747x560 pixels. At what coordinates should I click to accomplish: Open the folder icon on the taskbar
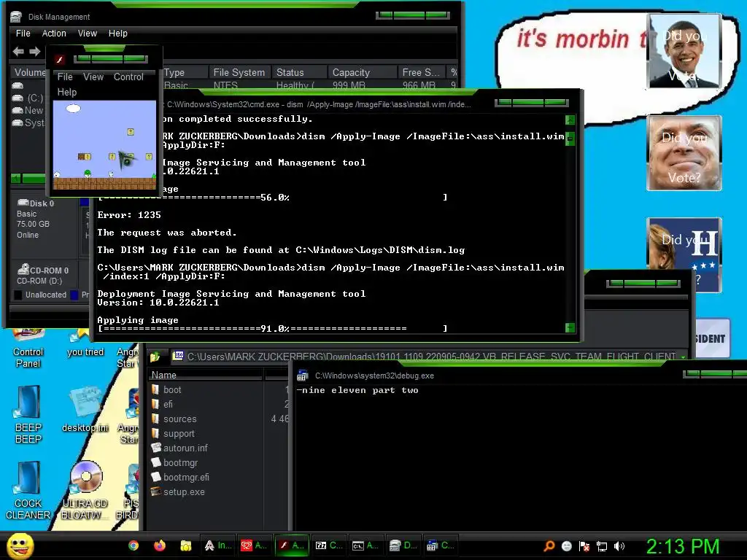186,545
